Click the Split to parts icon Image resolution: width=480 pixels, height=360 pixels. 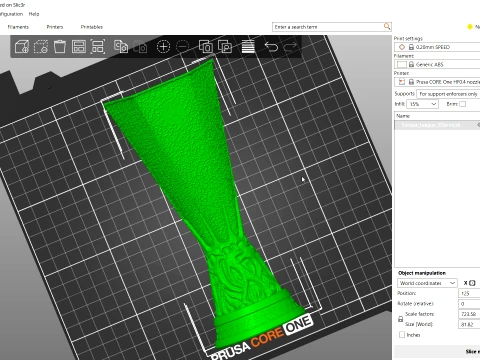(x=225, y=47)
